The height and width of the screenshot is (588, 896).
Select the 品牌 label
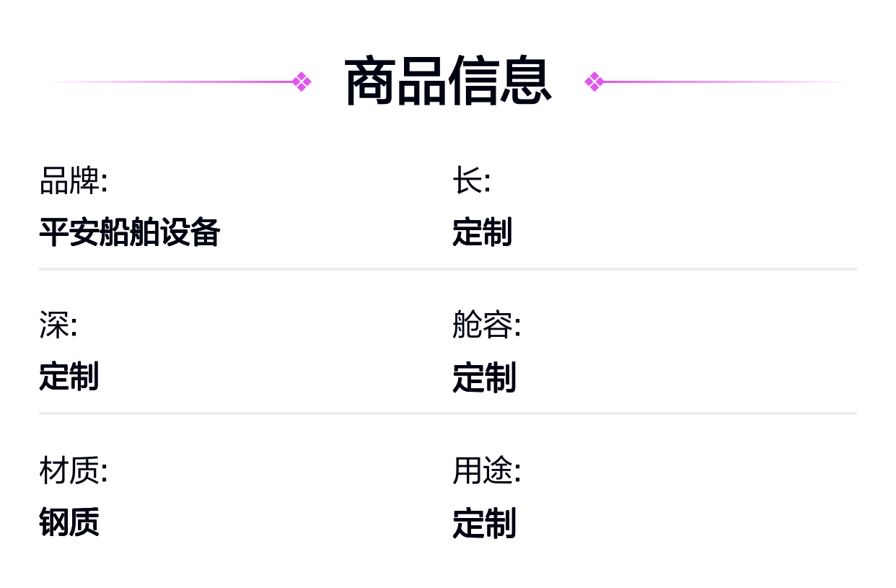73,180
